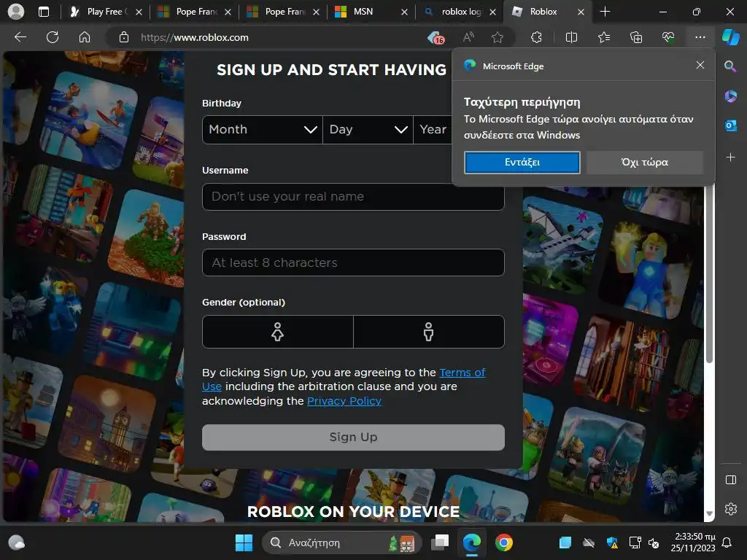This screenshot has height=560, width=747.
Task: Open the notifications bell
Action: click(x=727, y=542)
